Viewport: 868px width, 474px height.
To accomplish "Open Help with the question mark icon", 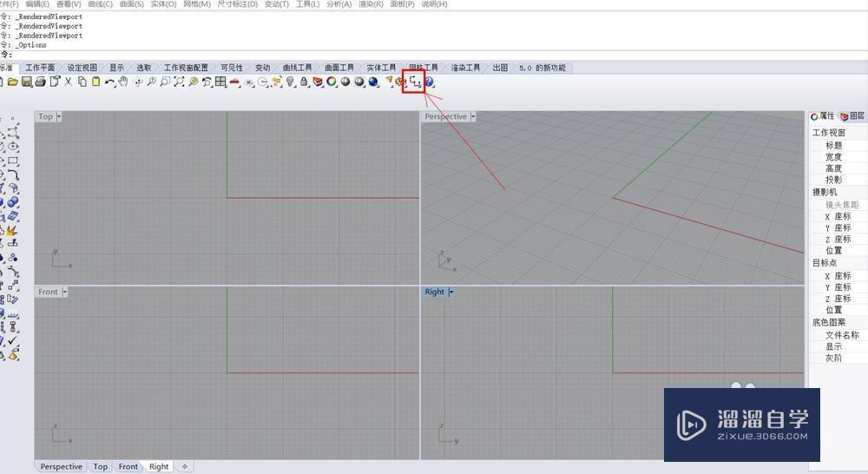I will click(429, 82).
